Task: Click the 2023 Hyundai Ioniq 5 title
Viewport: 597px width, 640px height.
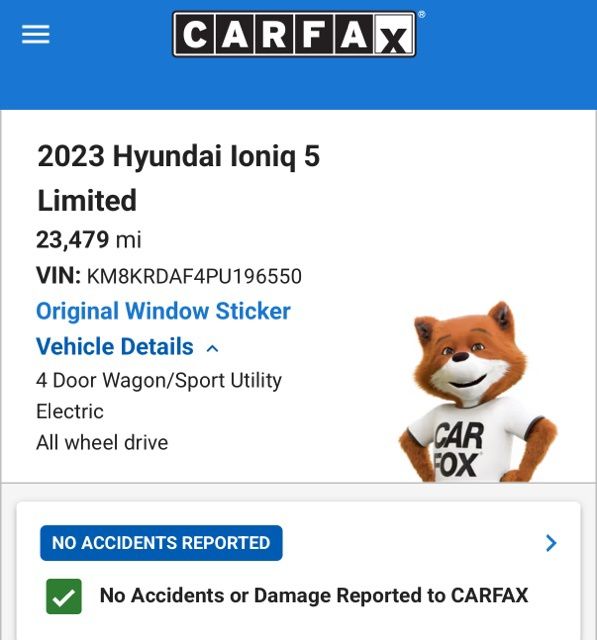Action: 178,156
